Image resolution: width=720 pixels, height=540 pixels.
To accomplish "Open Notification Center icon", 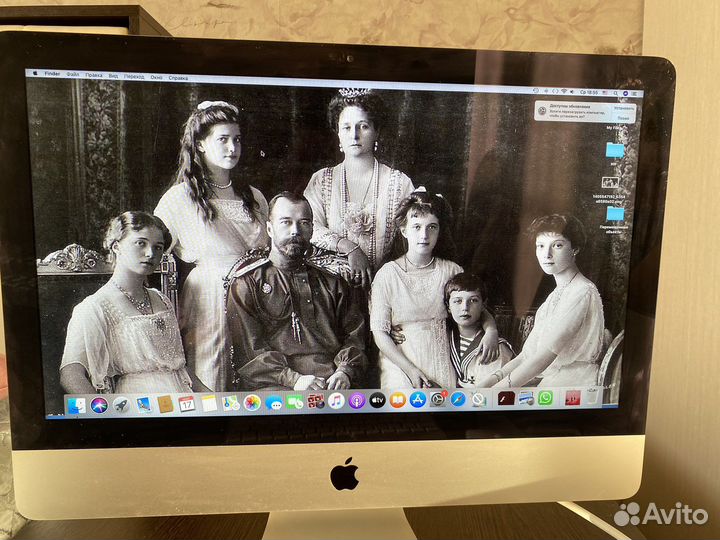I will click(634, 94).
